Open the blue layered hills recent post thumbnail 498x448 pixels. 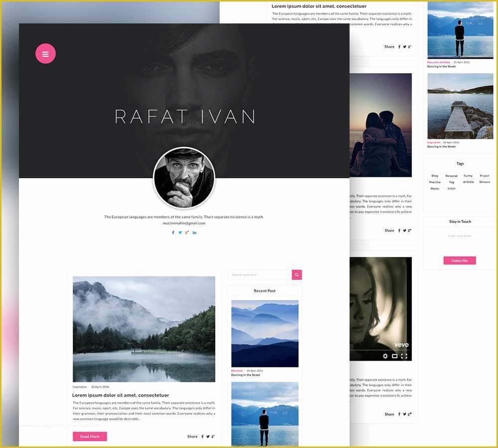265,334
